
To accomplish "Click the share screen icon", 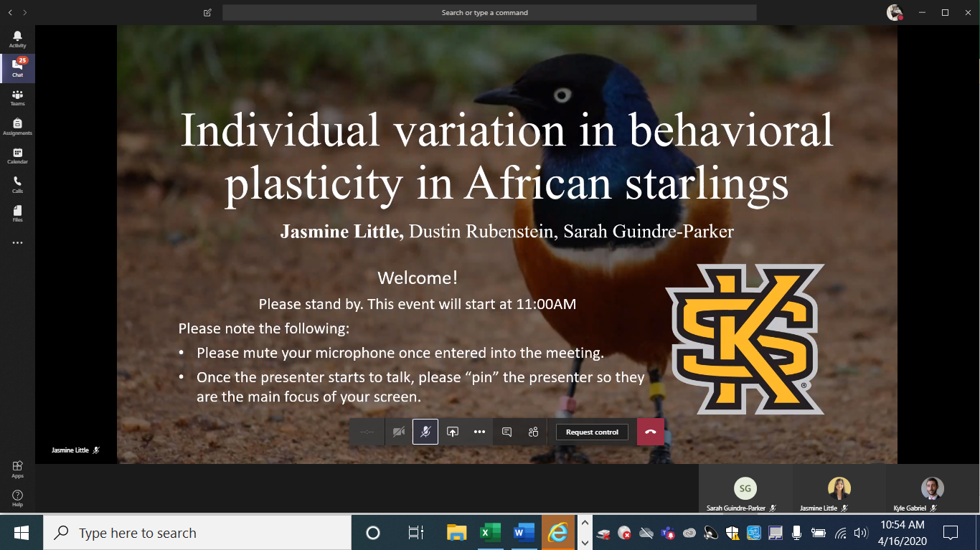I will click(452, 432).
